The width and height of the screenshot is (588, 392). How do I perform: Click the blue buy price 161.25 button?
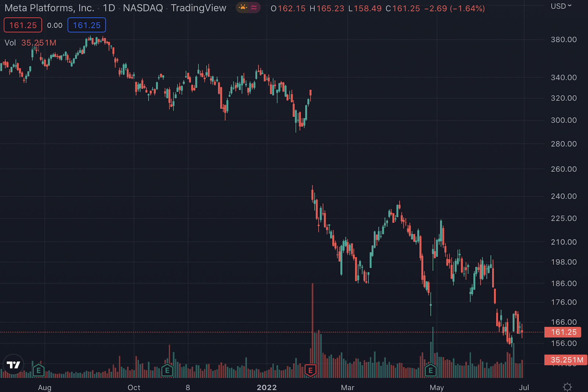(x=87, y=25)
